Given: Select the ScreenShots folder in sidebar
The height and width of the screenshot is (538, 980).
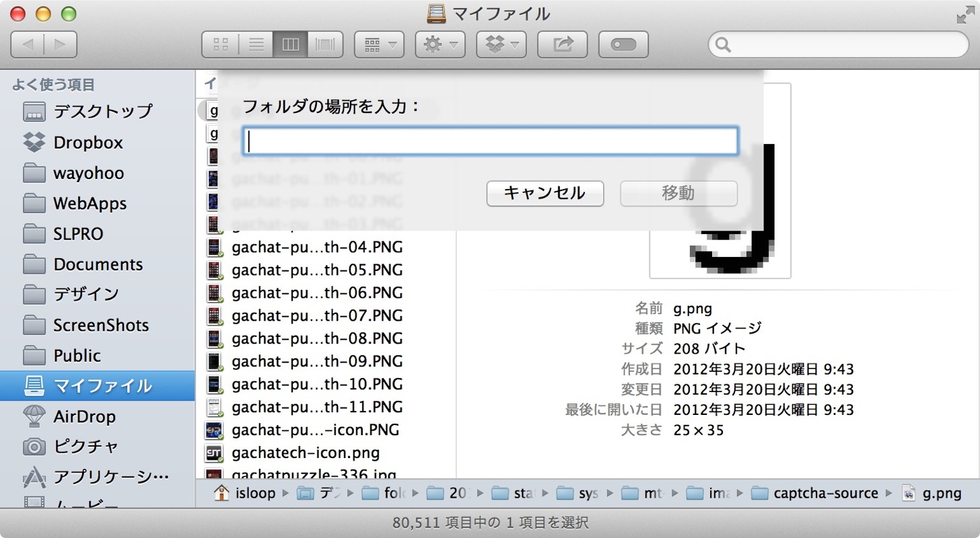Looking at the screenshot, I should click(98, 325).
